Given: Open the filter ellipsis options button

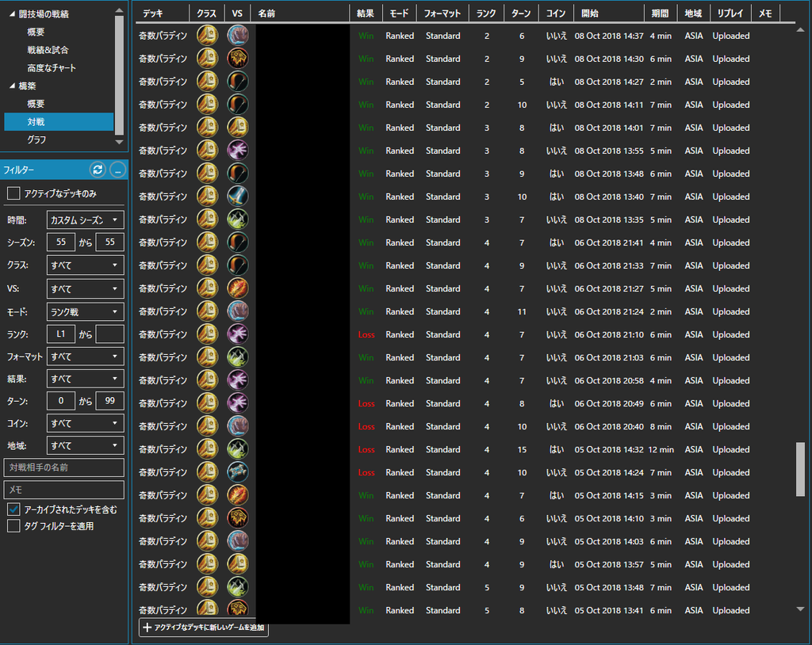Looking at the screenshot, I should 117,170.
